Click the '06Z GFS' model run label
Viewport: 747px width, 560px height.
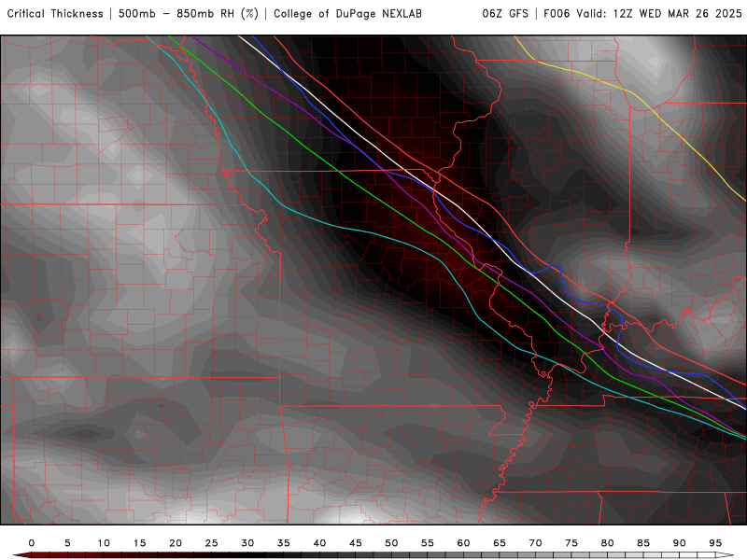[x=505, y=14]
